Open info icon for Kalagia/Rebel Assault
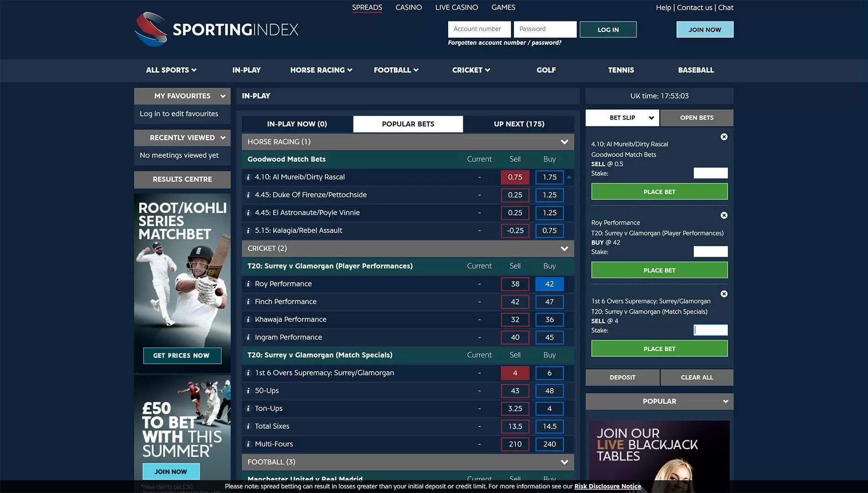 [248, 231]
